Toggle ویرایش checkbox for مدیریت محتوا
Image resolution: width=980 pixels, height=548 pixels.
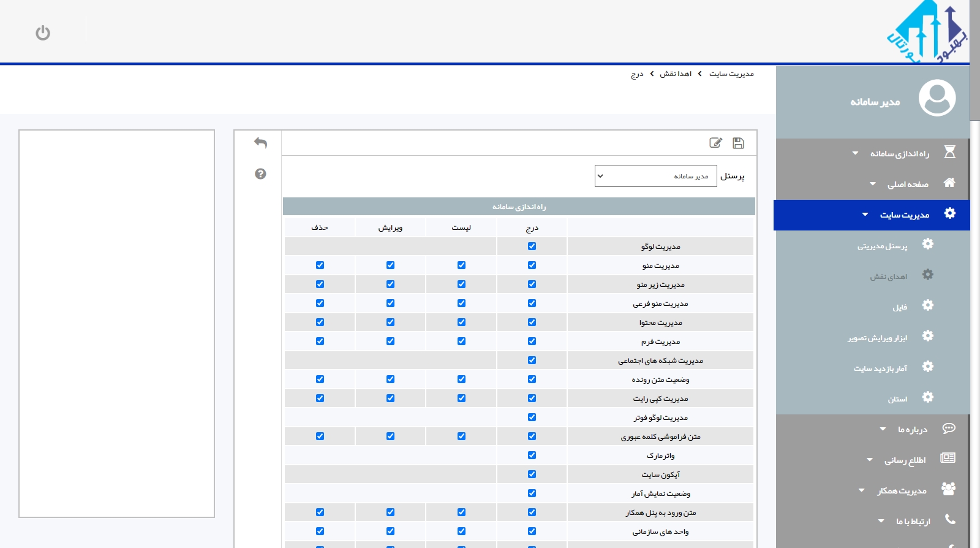tap(390, 322)
